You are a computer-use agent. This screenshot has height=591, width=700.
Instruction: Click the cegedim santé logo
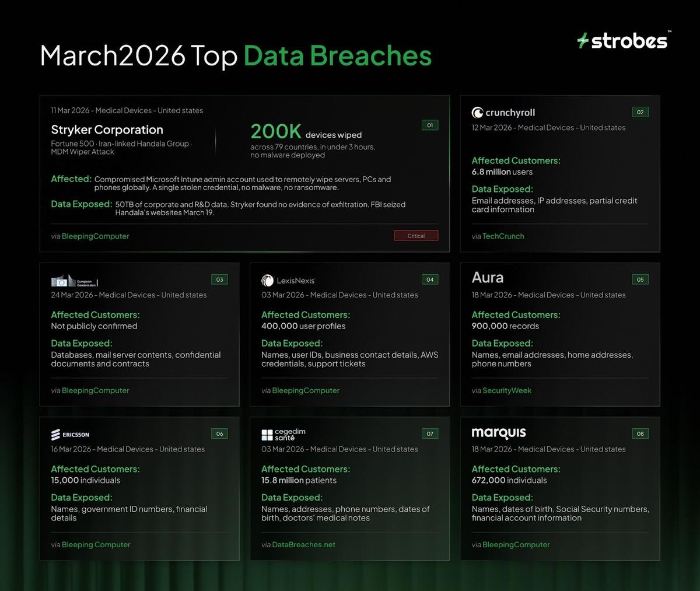(283, 435)
